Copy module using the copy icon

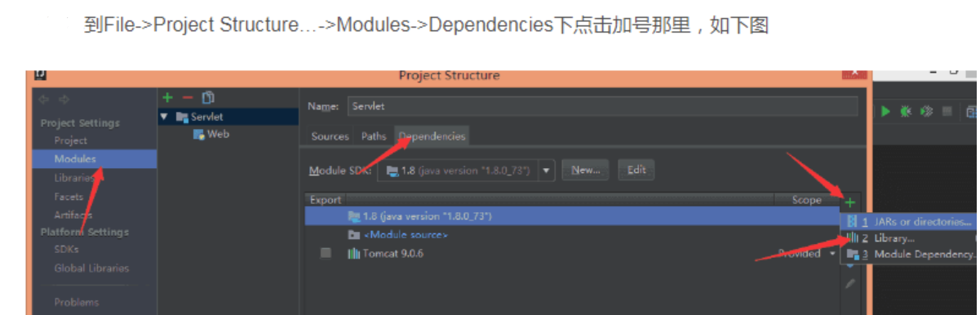click(x=208, y=98)
